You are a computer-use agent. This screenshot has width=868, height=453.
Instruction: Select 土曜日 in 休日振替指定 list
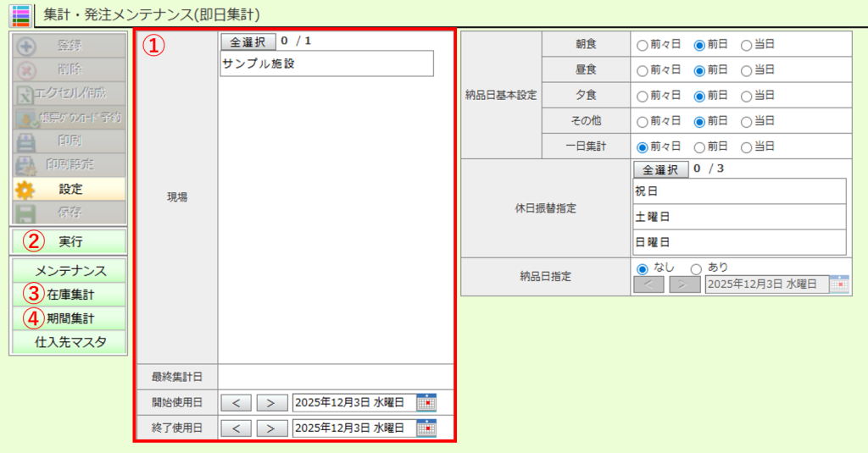738,217
